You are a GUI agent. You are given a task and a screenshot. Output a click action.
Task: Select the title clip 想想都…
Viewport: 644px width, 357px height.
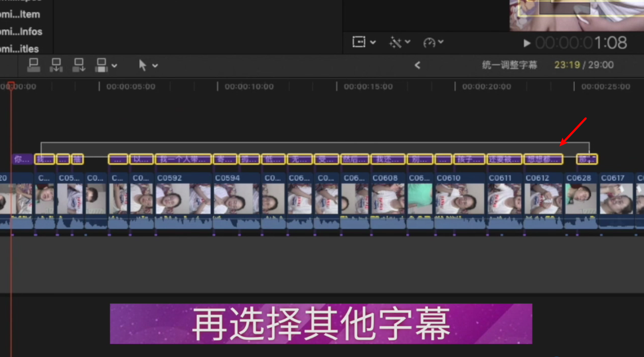[543, 159]
